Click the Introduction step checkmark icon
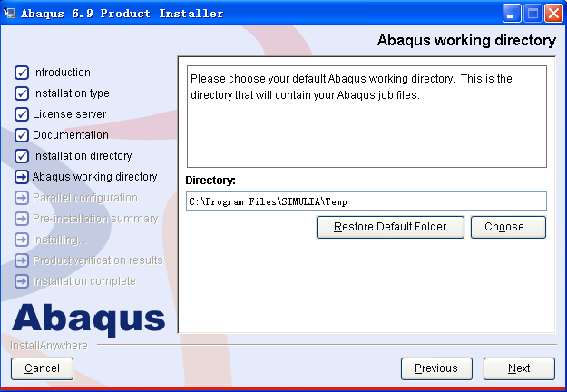567x392 pixels. click(x=22, y=73)
